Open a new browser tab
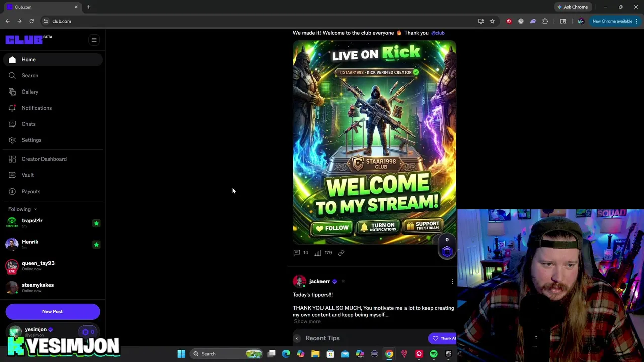Viewport: 644px width, 362px height. point(88,7)
